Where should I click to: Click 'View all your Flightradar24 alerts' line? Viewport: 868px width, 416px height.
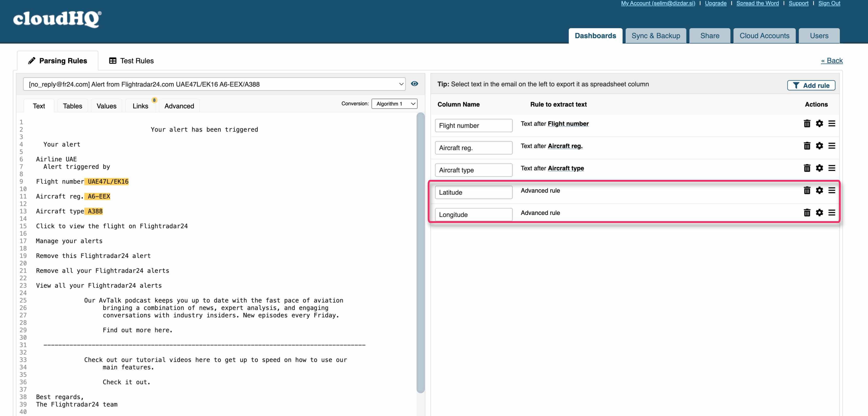[99, 285]
